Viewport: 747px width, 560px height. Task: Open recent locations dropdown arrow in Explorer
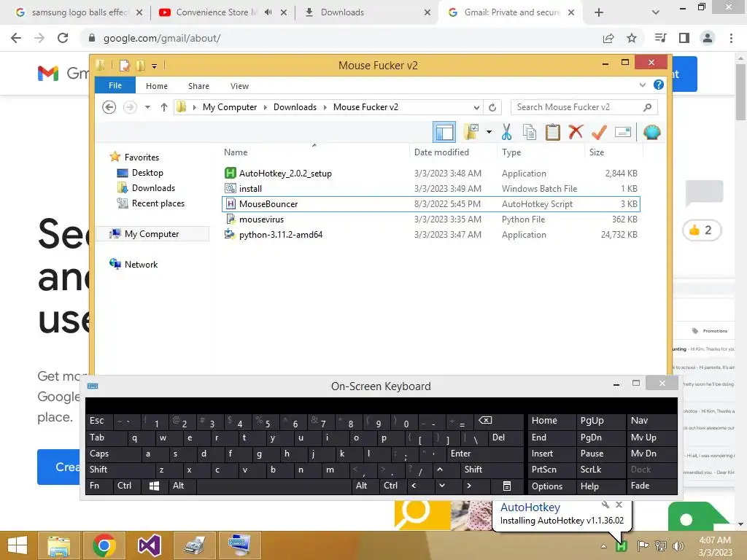[147, 107]
